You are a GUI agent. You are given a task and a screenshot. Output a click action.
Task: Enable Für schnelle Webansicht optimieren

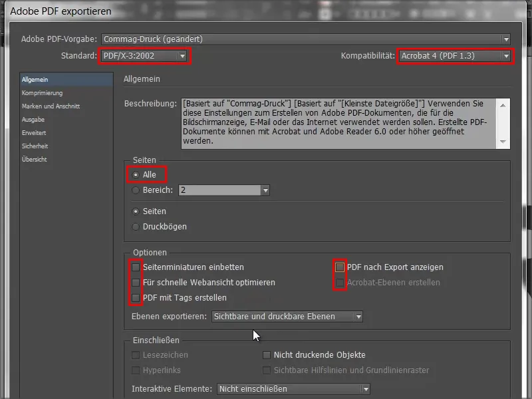pyautogui.click(x=136, y=283)
